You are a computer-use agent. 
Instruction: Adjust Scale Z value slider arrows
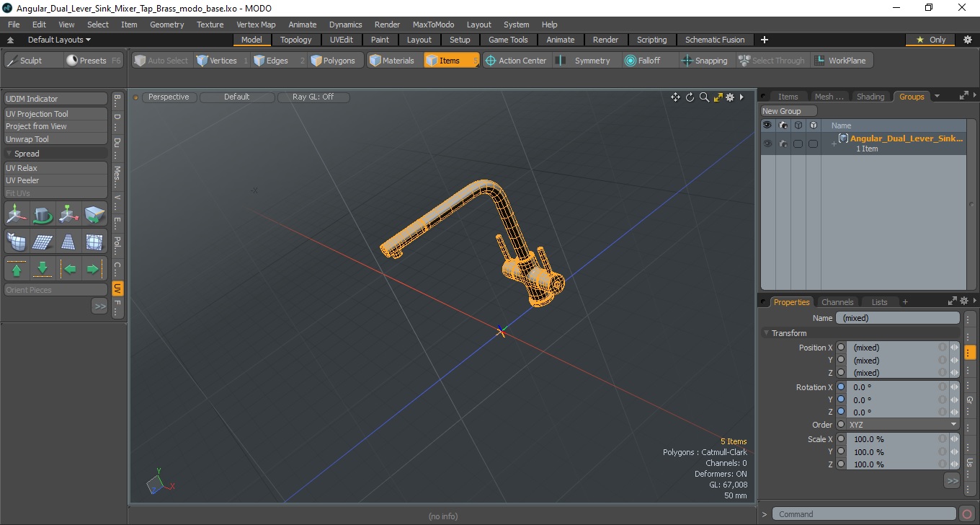tap(955, 464)
